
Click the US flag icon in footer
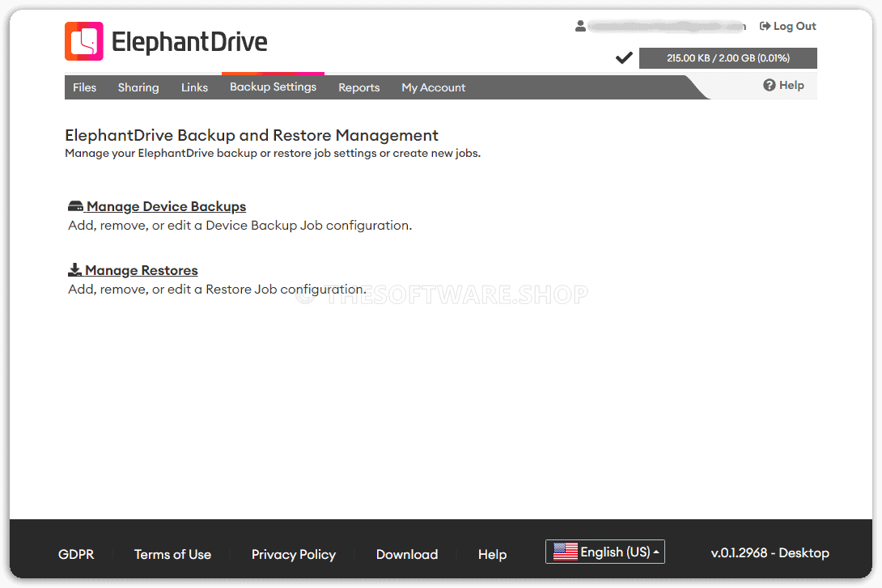tap(566, 552)
